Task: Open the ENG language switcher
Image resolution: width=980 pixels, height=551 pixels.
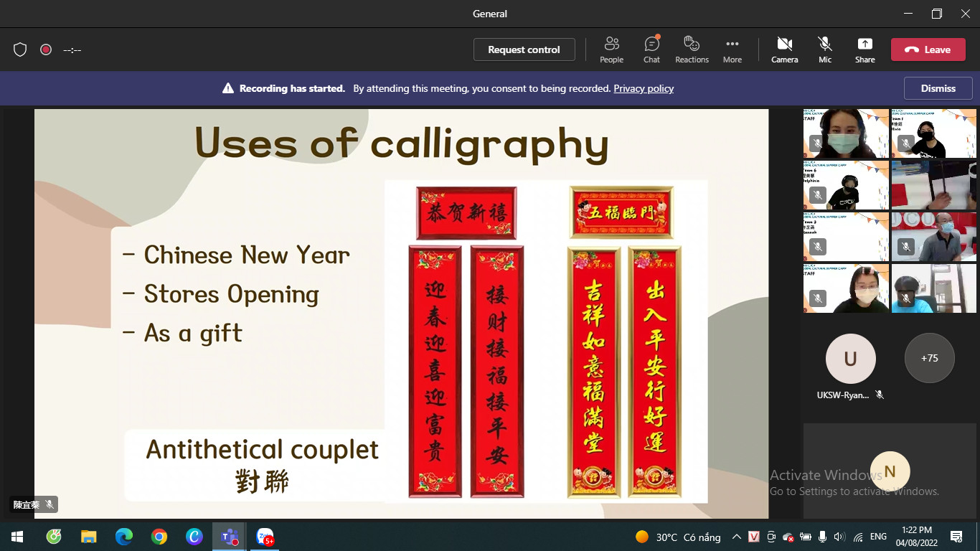Action: tap(878, 537)
